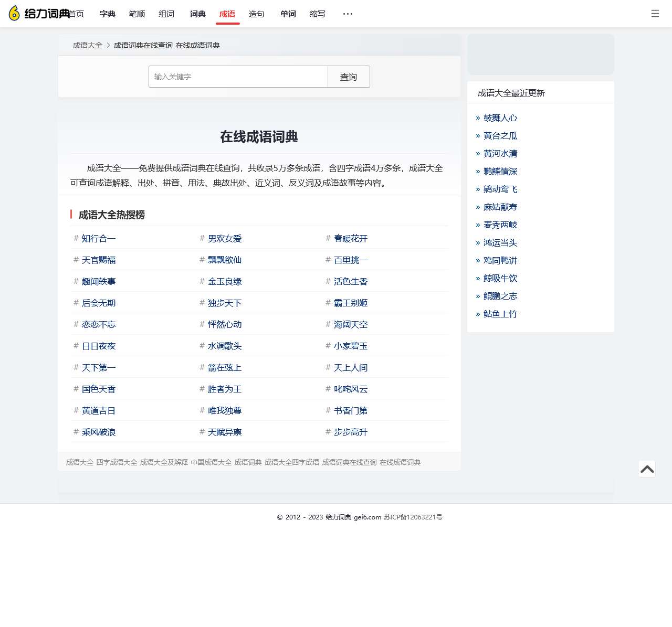Select the 成语 nav tab
Screen dimensions: 672x627
[227, 14]
